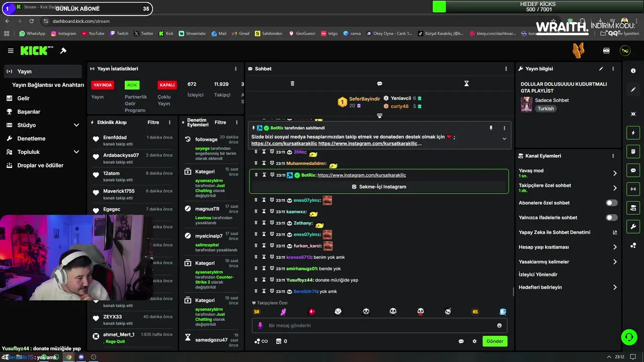Open Kanal Eylemleri three-dot menu
644x362 pixels.
point(613,156)
